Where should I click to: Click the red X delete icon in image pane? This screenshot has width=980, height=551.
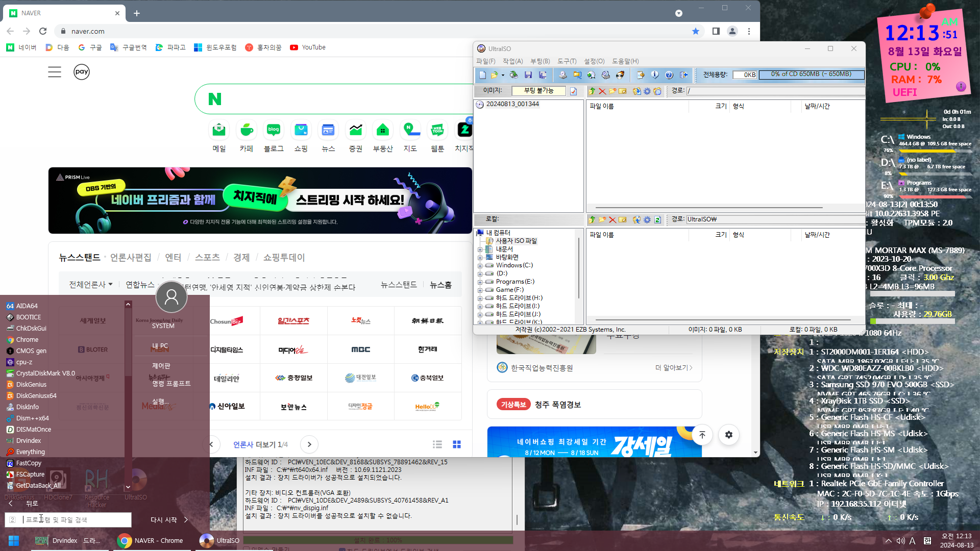[x=602, y=91]
